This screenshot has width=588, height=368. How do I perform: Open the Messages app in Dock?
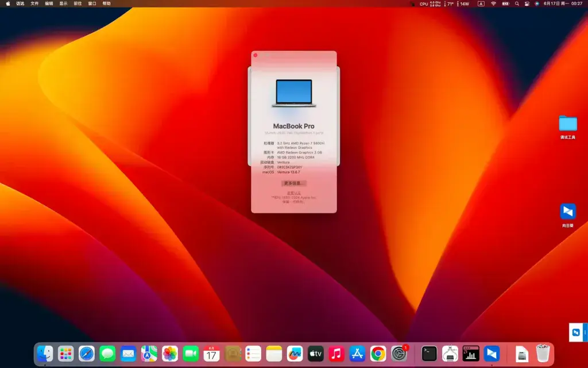point(107,354)
